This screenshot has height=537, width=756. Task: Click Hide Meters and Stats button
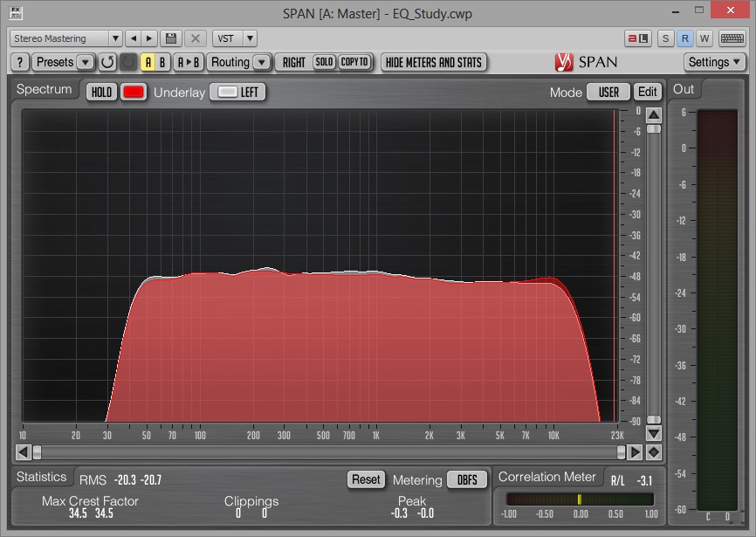pyautogui.click(x=434, y=62)
